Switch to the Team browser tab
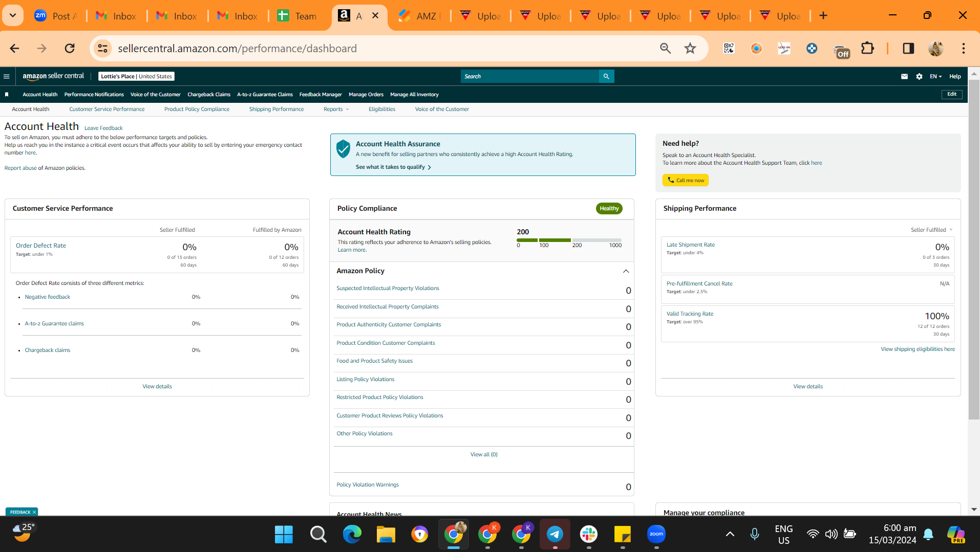The width and height of the screenshot is (980, 552). coord(297,16)
